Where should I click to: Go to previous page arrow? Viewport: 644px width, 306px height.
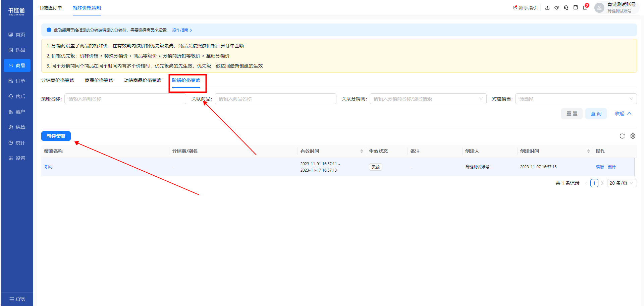[x=586, y=183]
